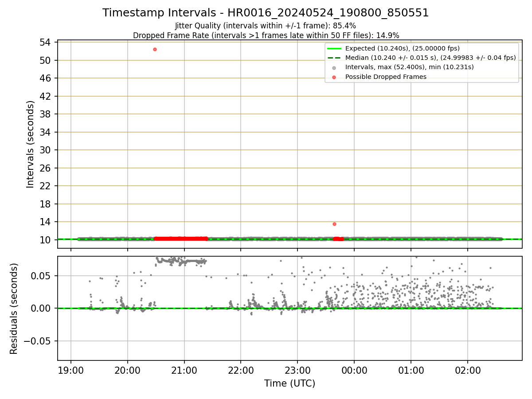Click the gray dot marker in legend
Viewport: 532px width, 399px height.
334,68
